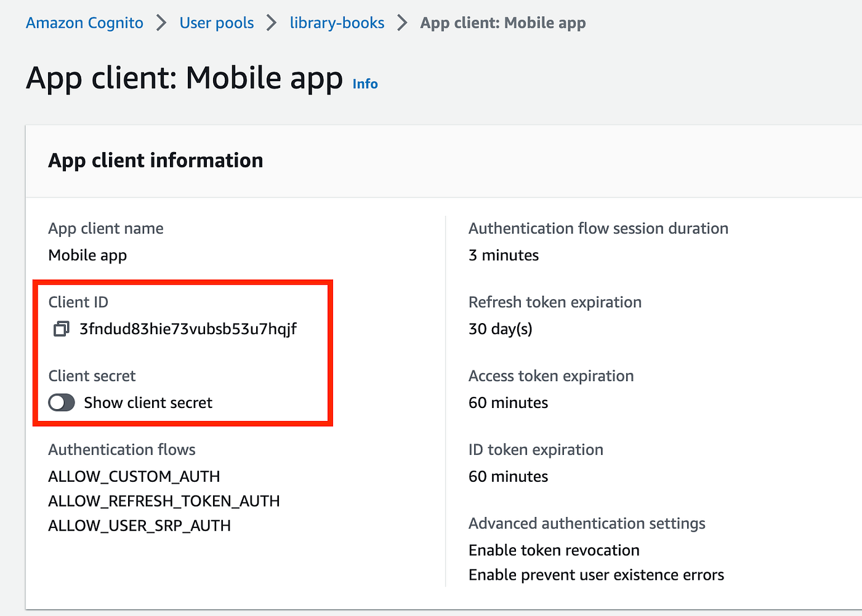Click Enable token revocation text

(554, 550)
